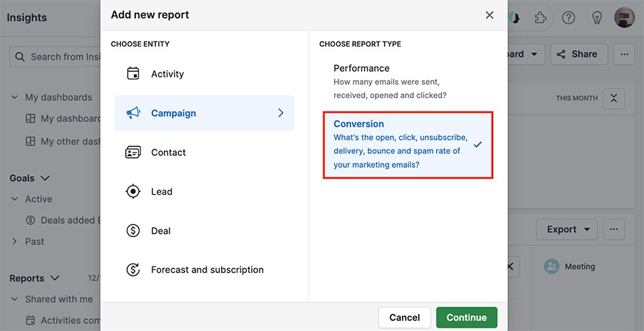Open the help question mark icon
The width and height of the screenshot is (644, 331).
coord(568,18)
